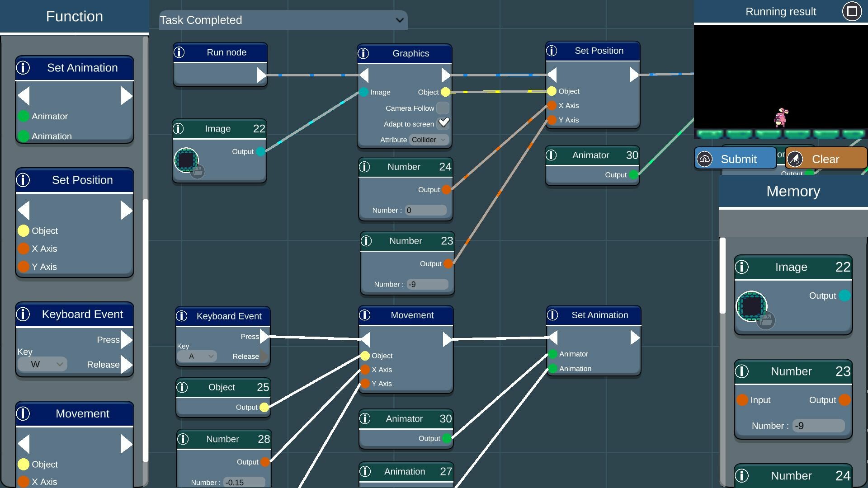
Task: Enable the Camera Follow checkbox
Action: [x=443, y=108]
